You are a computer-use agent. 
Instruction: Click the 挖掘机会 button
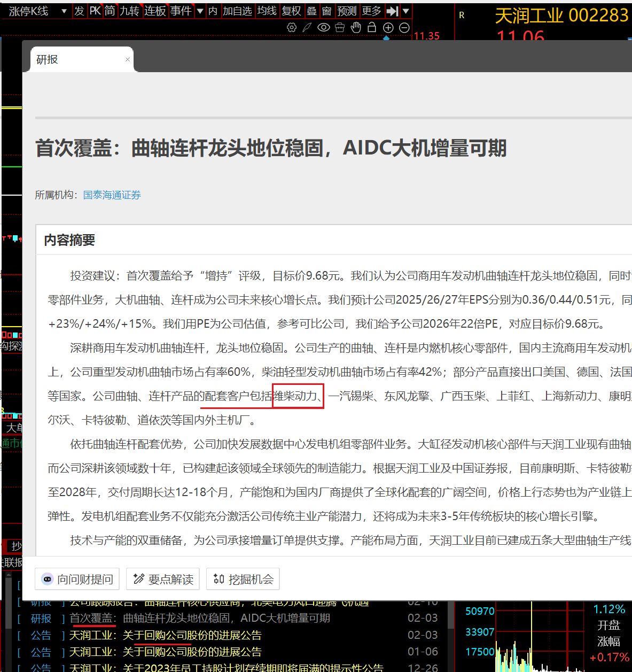point(243,579)
